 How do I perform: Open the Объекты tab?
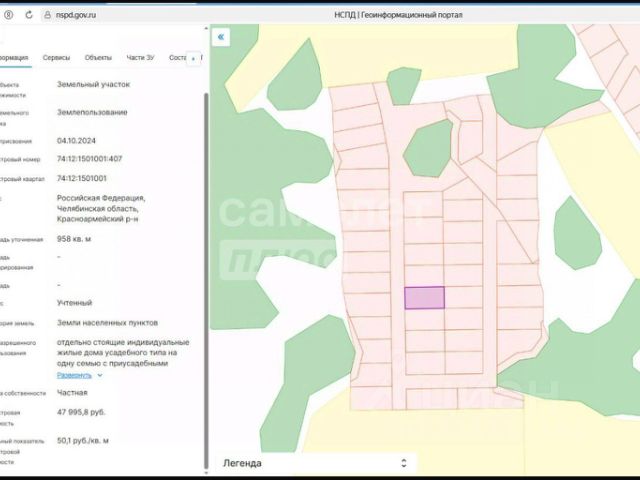(98, 58)
